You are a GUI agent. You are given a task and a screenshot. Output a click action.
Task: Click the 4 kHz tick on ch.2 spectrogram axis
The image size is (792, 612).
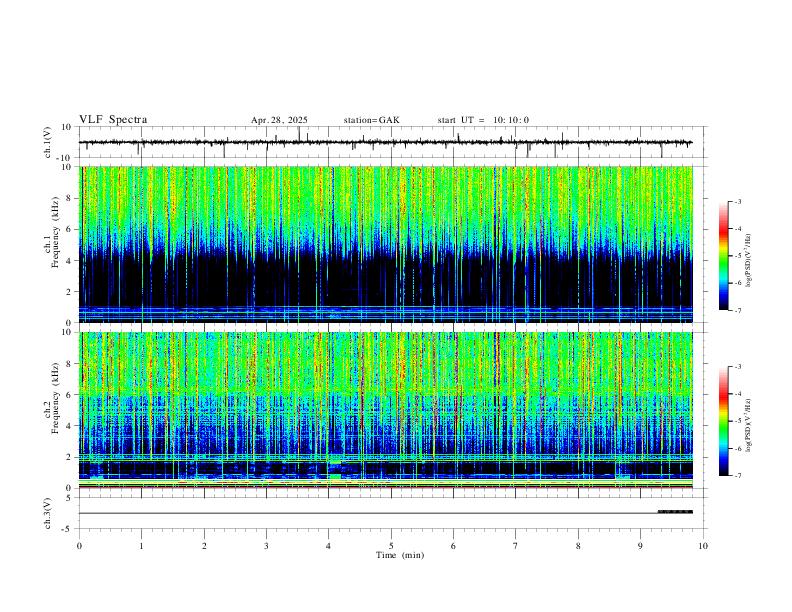70,426
